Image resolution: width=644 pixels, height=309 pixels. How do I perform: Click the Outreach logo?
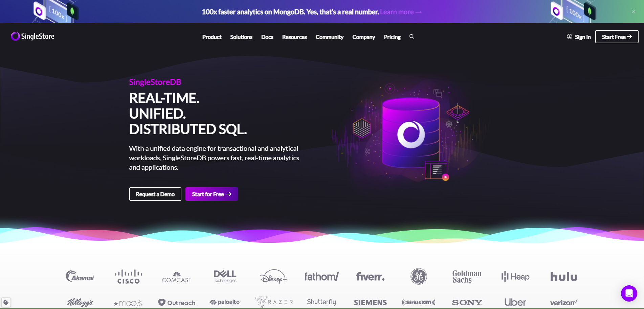(x=177, y=303)
